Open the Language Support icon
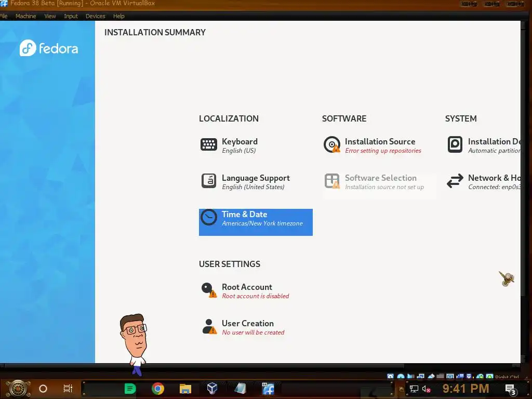This screenshot has height=399, width=532. (209, 181)
